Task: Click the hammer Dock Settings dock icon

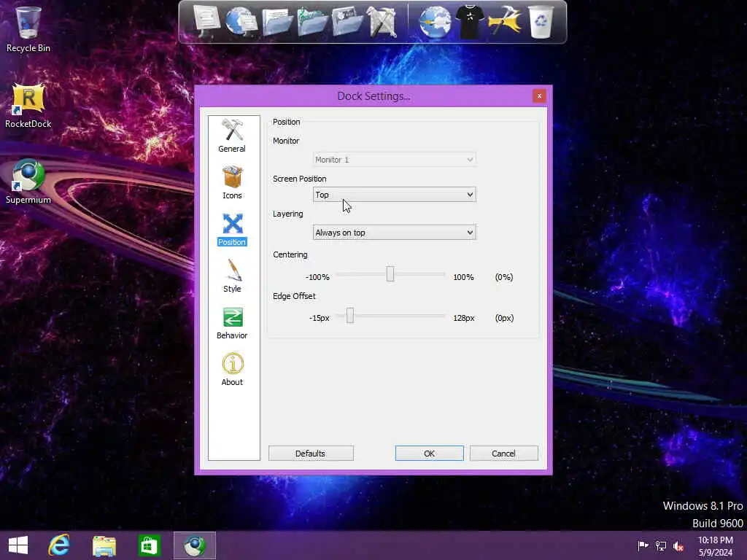Action: click(504, 22)
